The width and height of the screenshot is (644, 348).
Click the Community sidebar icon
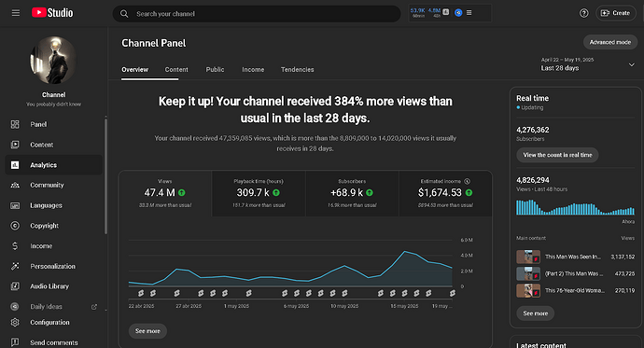15,185
